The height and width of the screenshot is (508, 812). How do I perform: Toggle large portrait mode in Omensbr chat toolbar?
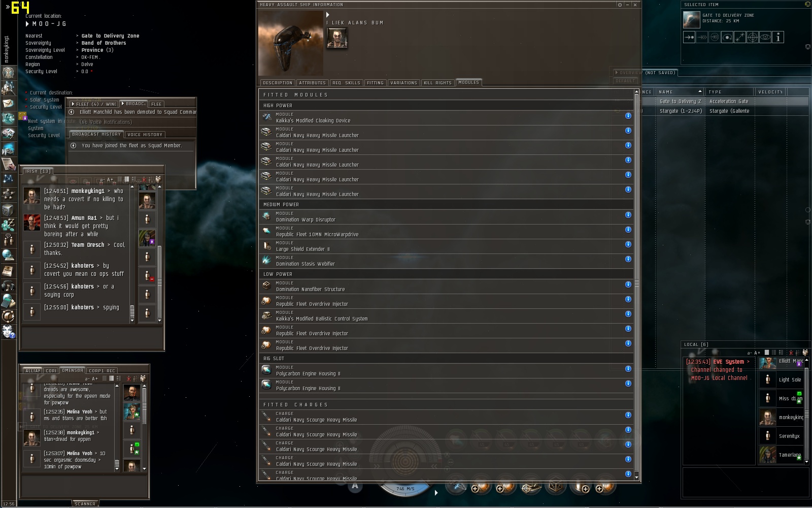[119, 378]
